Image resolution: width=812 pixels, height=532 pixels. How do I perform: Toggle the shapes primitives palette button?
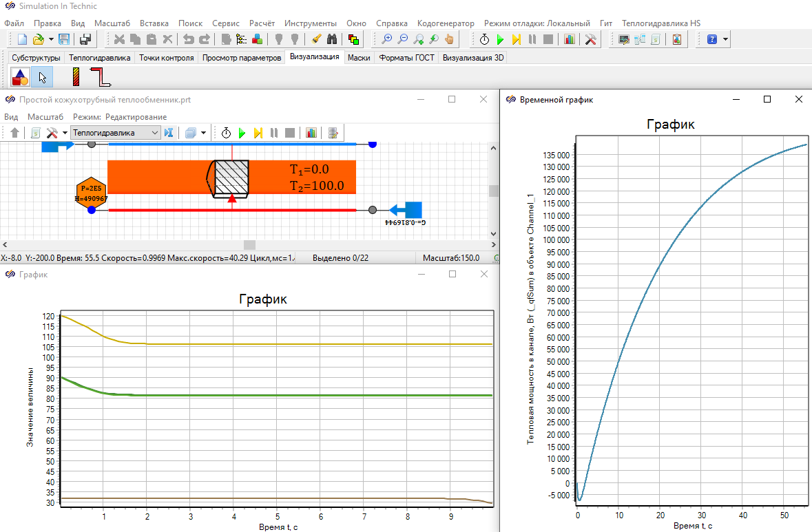coord(20,77)
